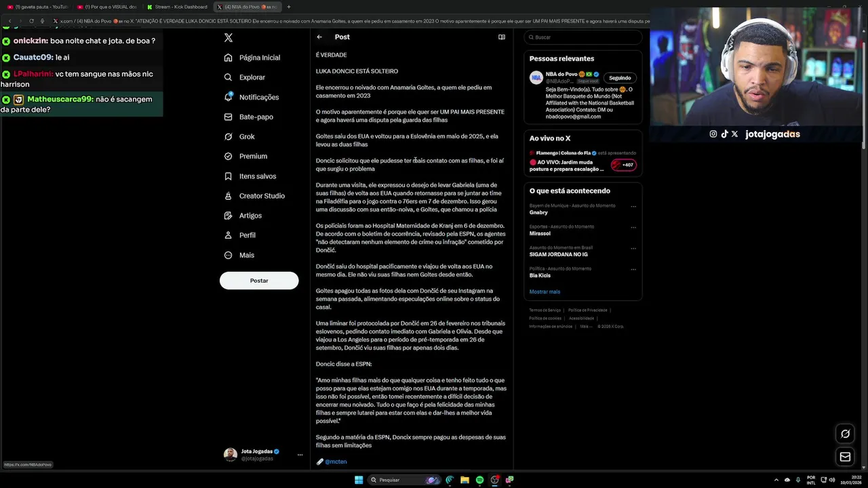Switch to gaveta pauta YouTube tab
This screenshot has height=488, width=868.
[x=37, y=7]
